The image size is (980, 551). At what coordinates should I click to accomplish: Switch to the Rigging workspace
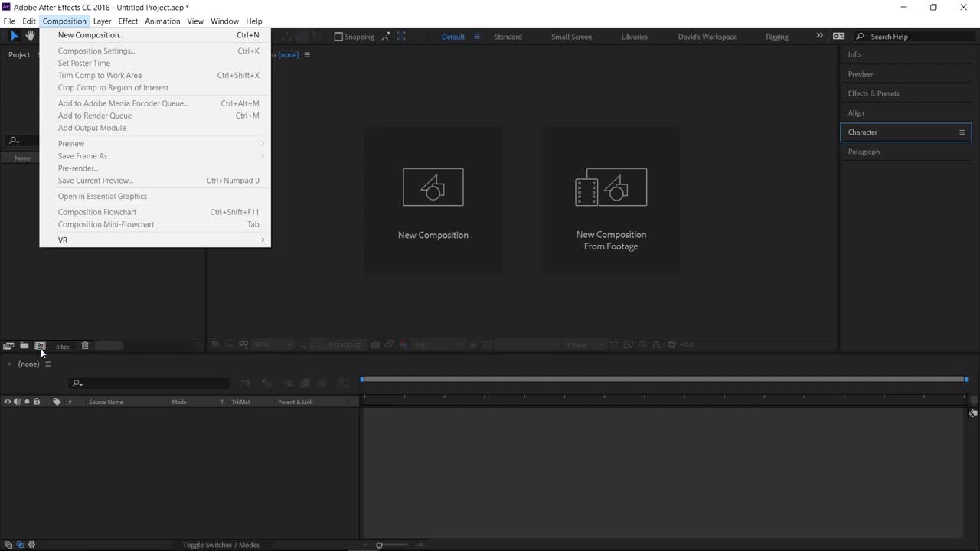point(777,37)
